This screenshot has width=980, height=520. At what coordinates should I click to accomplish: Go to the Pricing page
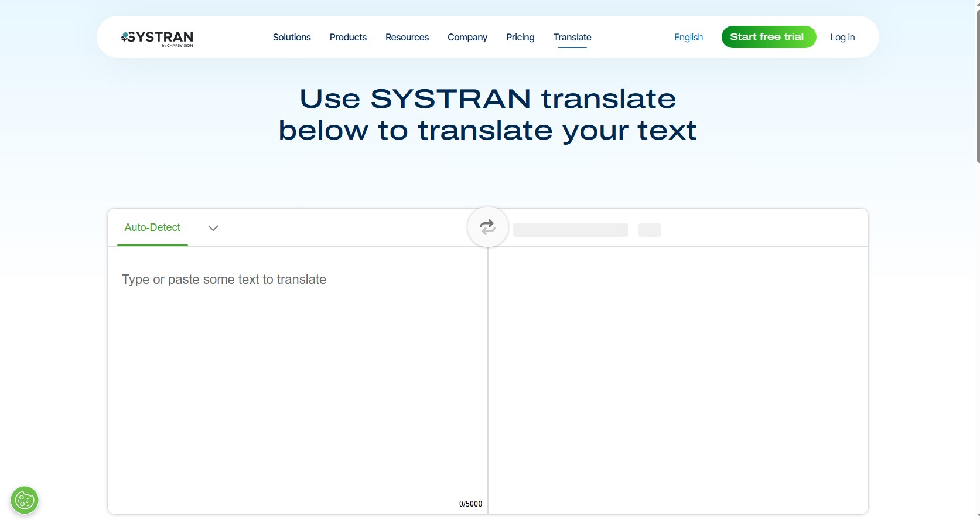[x=520, y=38]
